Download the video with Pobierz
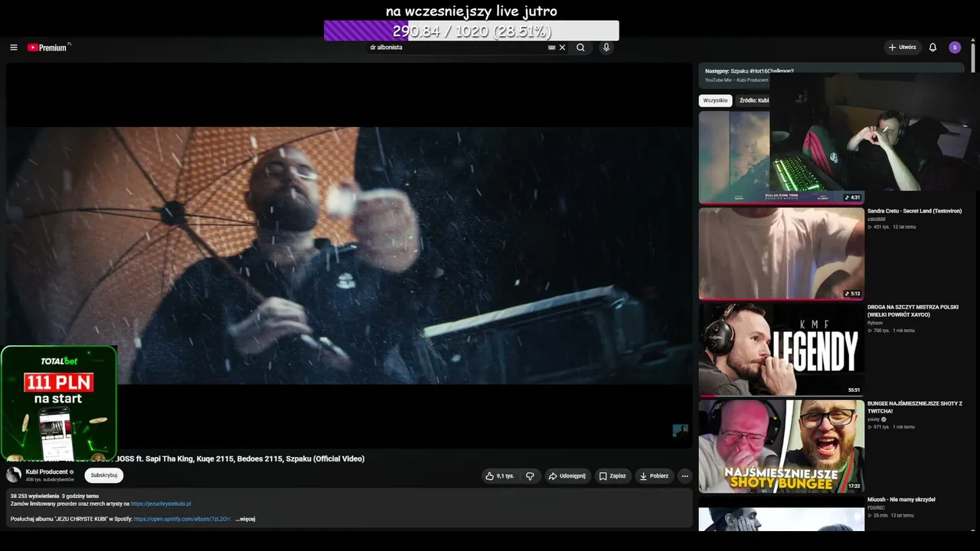980x551 pixels. [655, 476]
